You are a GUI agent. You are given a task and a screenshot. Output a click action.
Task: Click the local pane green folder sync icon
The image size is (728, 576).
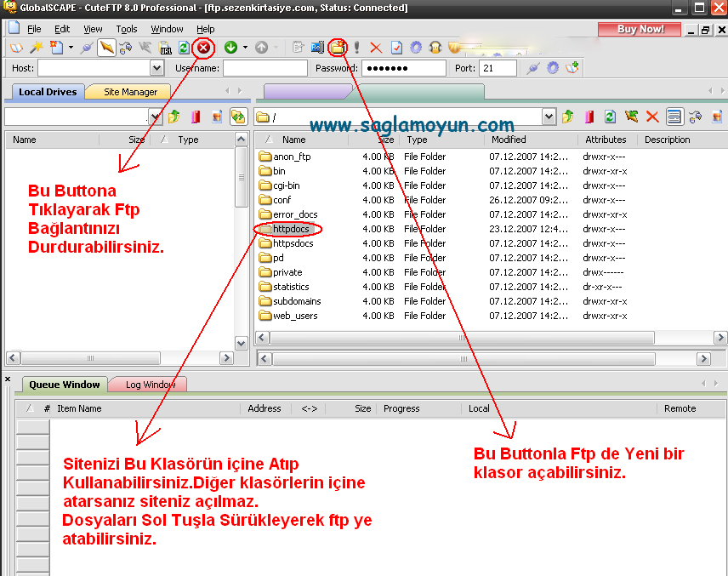pyautogui.click(x=238, y=117)
